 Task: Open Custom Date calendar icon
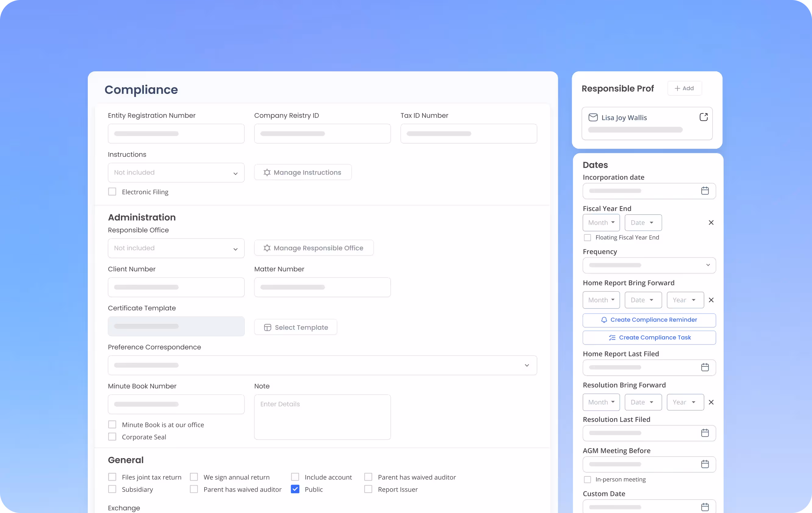click(x=705, y=507)
